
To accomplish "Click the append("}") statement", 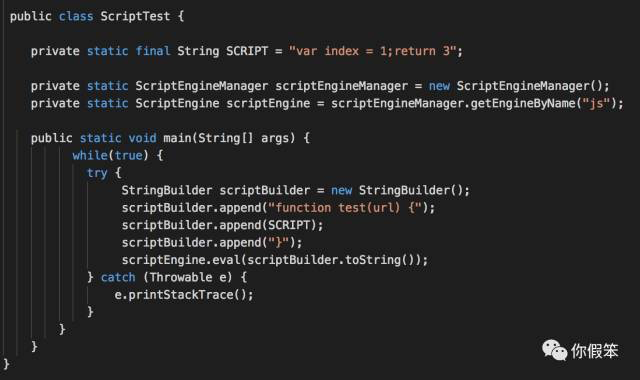I will coord(260,243).
